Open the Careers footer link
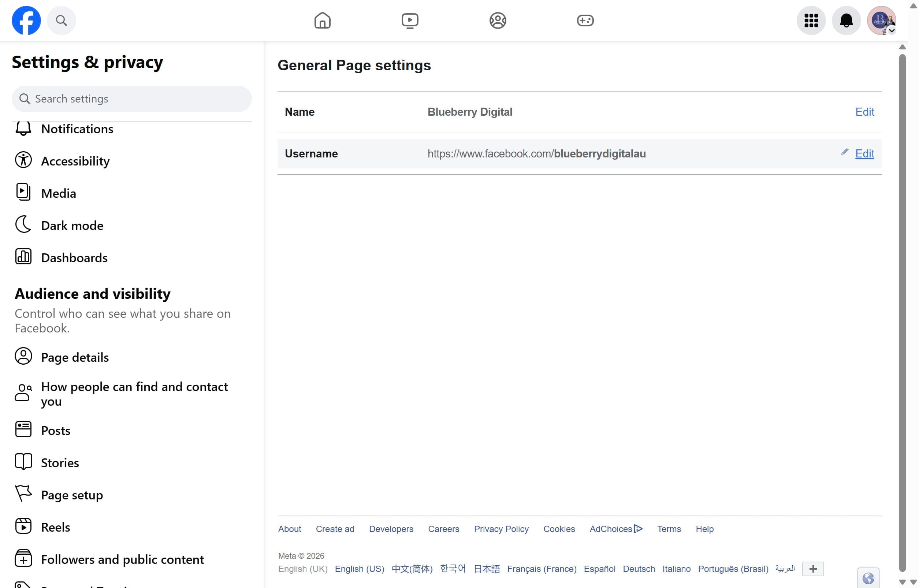Image resolution: width=919 pixels, height=588 pixels. click(x=443, y=529)
